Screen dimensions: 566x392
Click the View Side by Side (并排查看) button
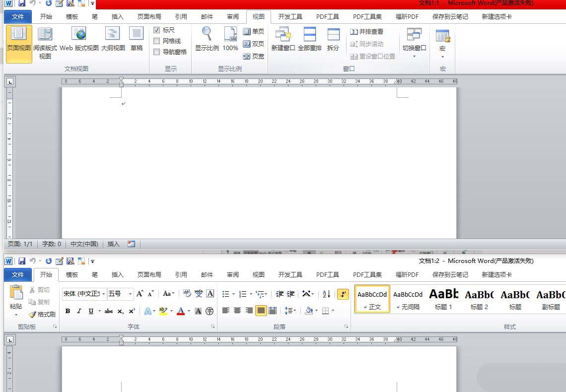367,32
